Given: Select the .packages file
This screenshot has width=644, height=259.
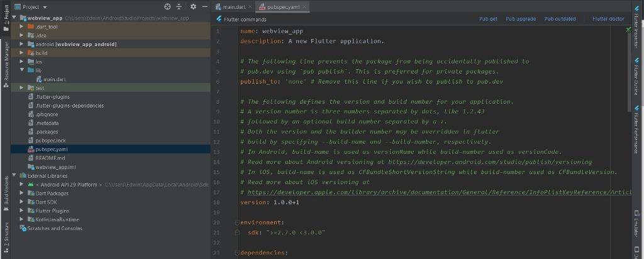Looking at the screenshot, I should tap(47, 132).
